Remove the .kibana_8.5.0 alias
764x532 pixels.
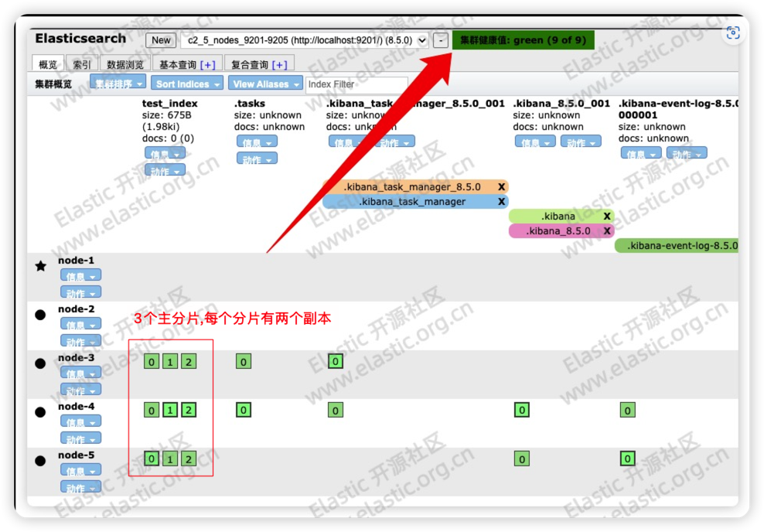click(606, 230)
